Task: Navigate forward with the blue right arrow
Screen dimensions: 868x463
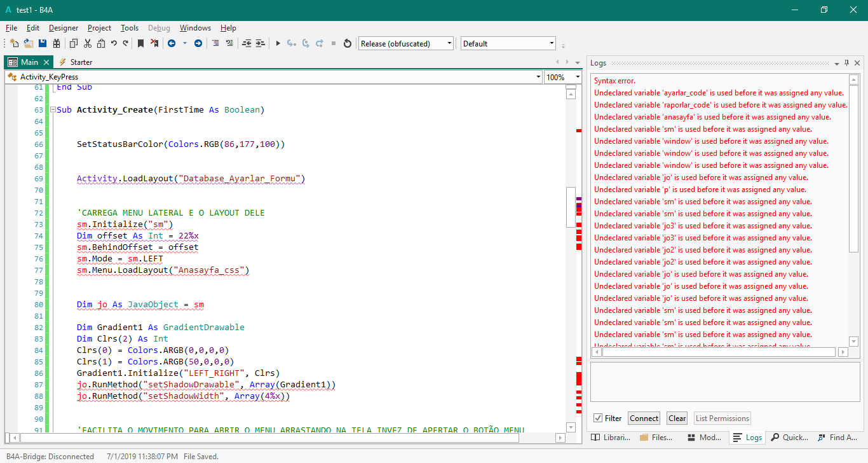Action: pos(198,43)
